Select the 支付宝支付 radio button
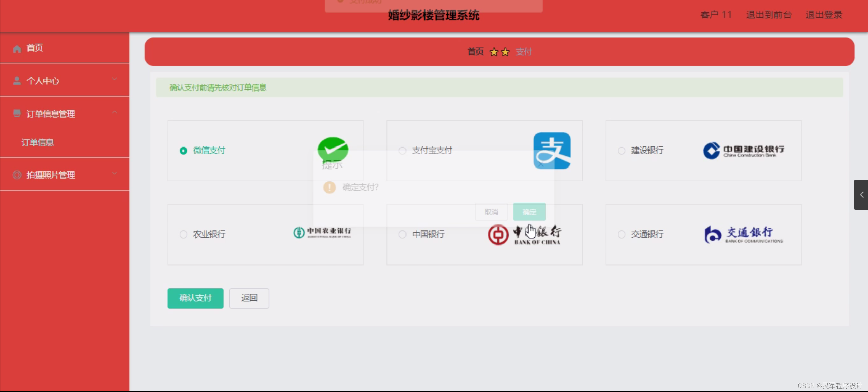Screen dimensions: 868x392 (402, 151)
